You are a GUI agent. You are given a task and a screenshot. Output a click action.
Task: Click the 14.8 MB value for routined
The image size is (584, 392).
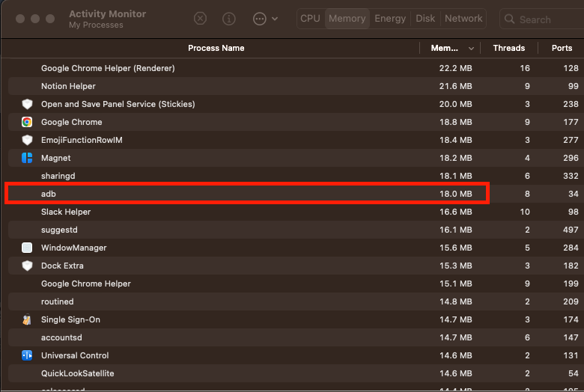[455, 301]
